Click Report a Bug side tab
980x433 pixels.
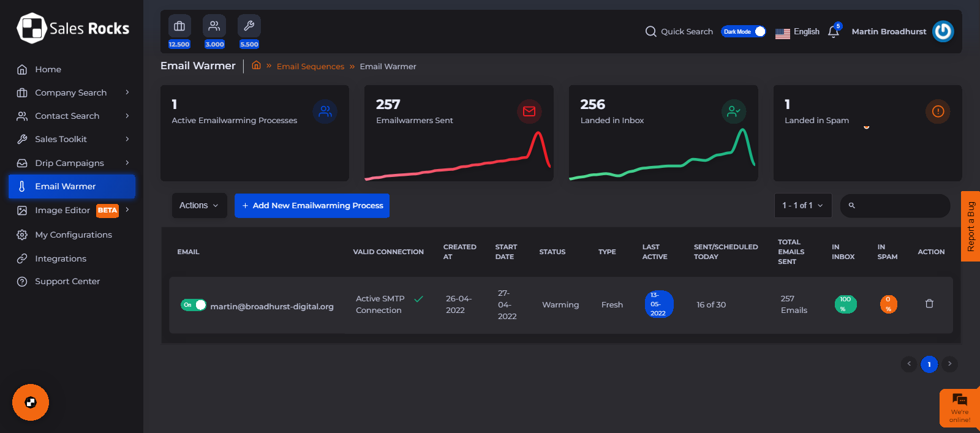coord(971,227)
